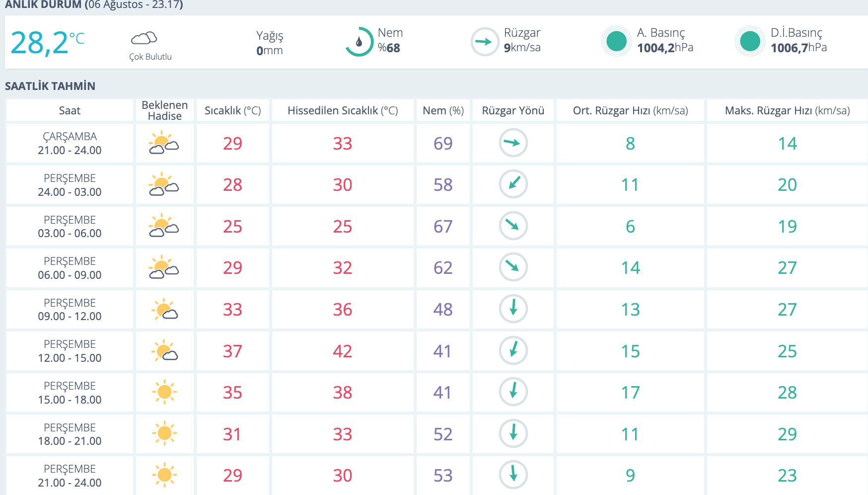Screen dimensions: 868x495
Task: Click sunny icon for Perşembe 18.00 - 21.00
Action: coord(164,433)
